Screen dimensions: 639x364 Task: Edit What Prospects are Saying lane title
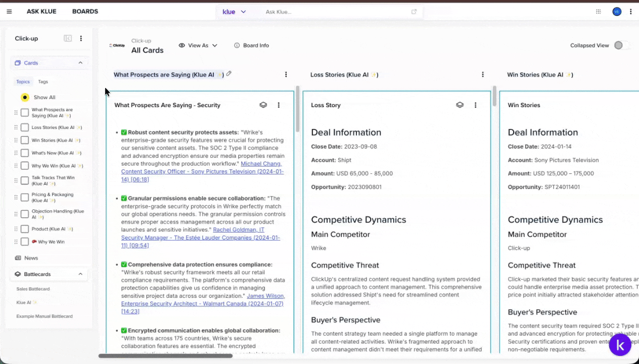click(229, 74)
